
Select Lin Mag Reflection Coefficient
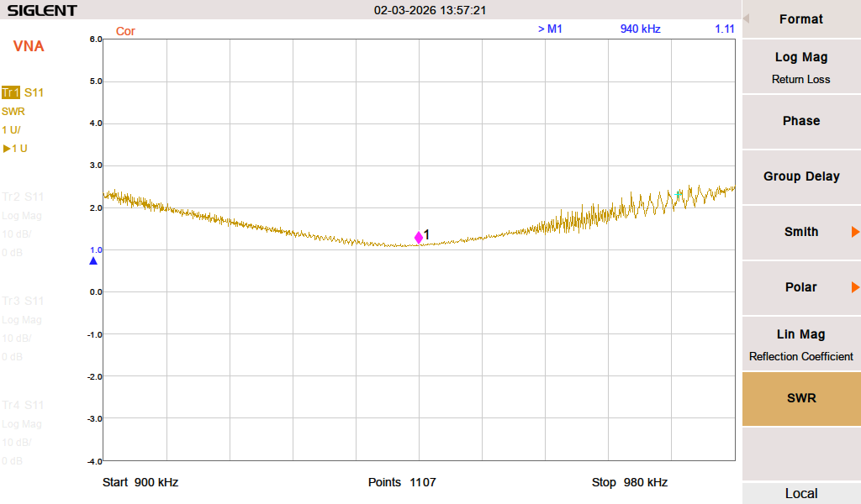click(800, 344)
